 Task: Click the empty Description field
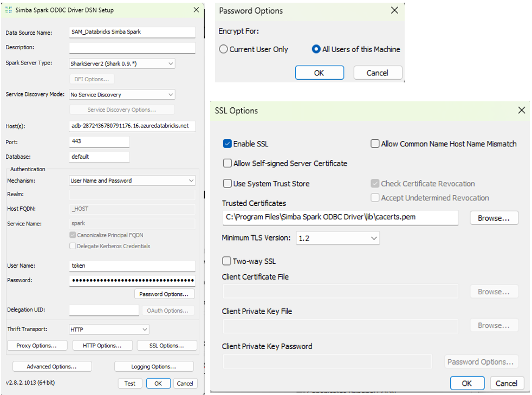coord(132,48)
